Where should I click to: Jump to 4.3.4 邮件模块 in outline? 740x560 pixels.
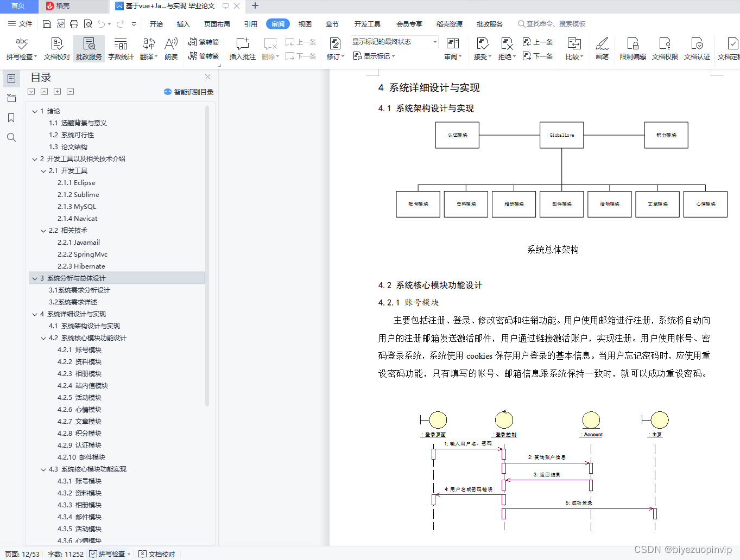79,517
